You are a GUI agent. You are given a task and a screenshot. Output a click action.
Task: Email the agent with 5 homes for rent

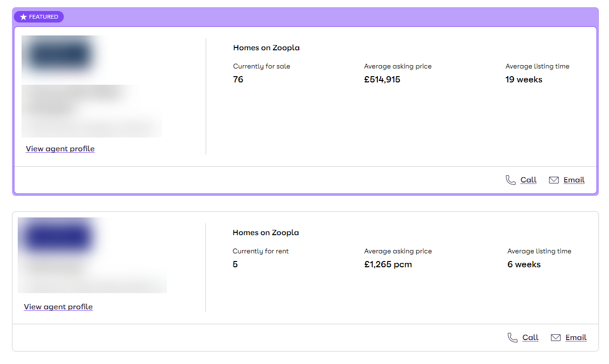[576, 338]
